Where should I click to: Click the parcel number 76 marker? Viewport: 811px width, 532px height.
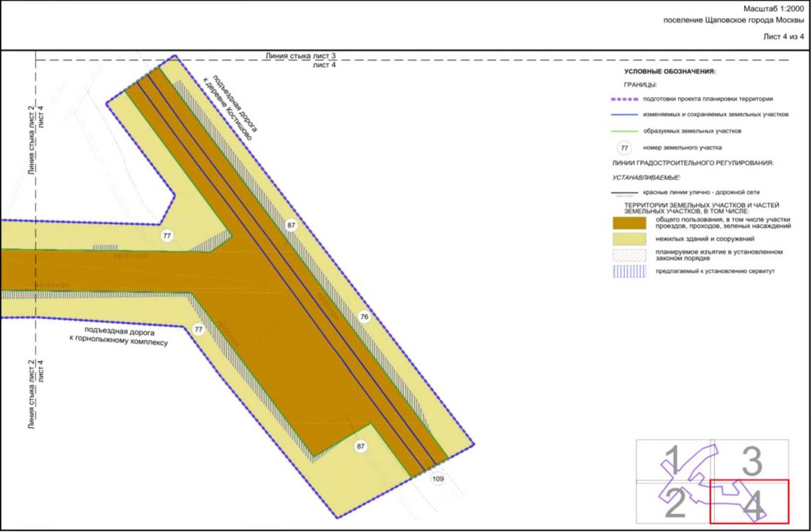pyautogui.click(x=365, y=317)
